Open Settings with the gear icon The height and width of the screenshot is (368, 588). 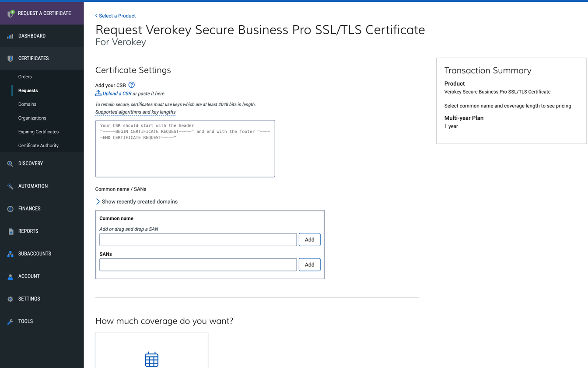[x=10, y=299]
